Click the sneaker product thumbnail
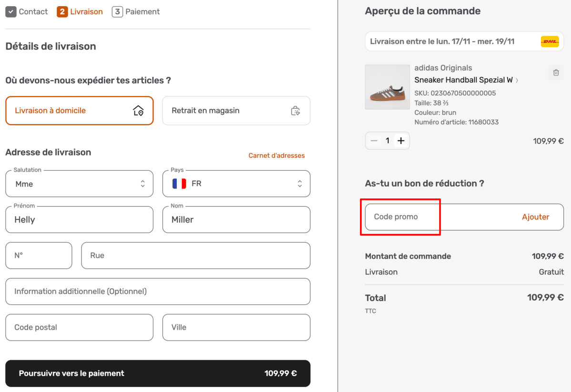571x392 pixels. point(387,87)
